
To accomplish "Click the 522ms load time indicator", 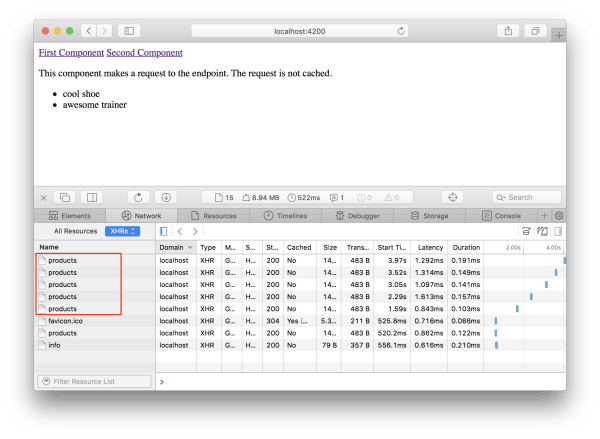I will [304, 198].
